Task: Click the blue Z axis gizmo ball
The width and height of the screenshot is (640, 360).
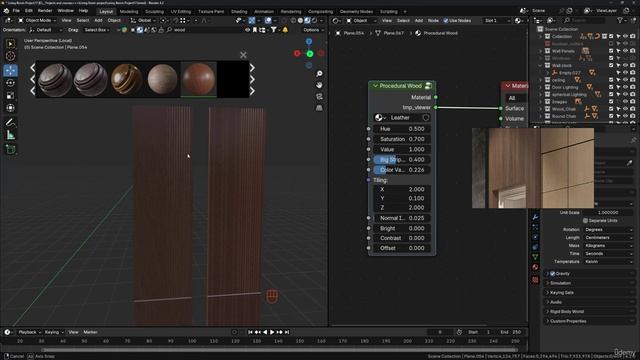Action: pyautogui.click(x=309, y=42)
